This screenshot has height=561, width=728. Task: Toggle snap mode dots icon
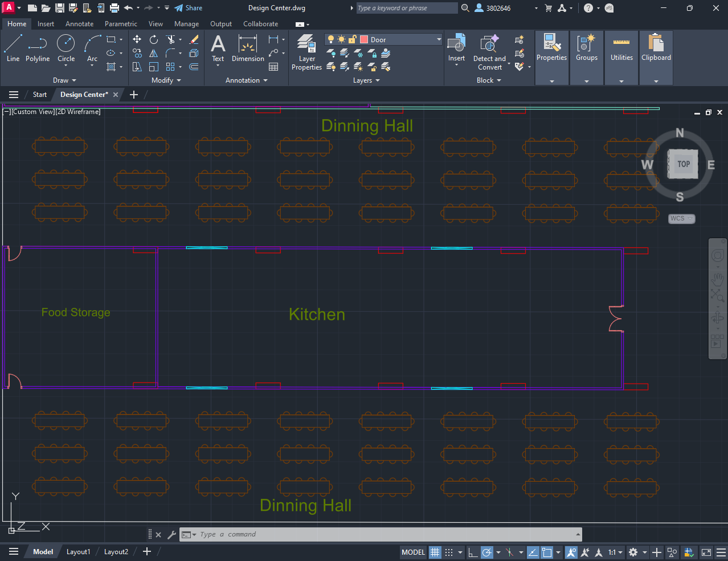pos(449,552)
